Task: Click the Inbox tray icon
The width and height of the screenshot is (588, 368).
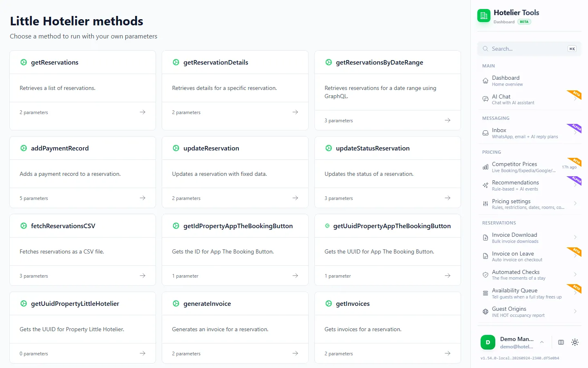Action: (x=486, y=133)
